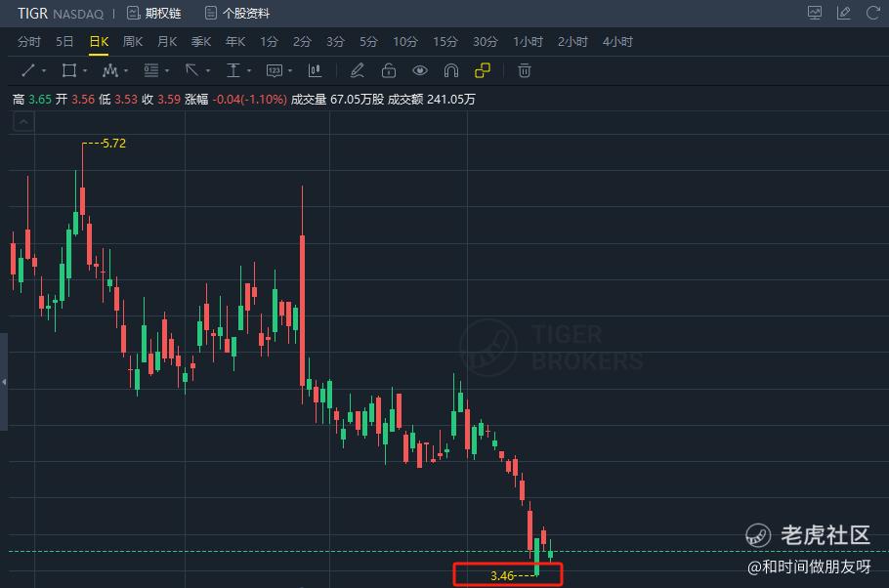Open the 个股资料 stock profile
Screen dimensions: 889x588
click(237, 13)
